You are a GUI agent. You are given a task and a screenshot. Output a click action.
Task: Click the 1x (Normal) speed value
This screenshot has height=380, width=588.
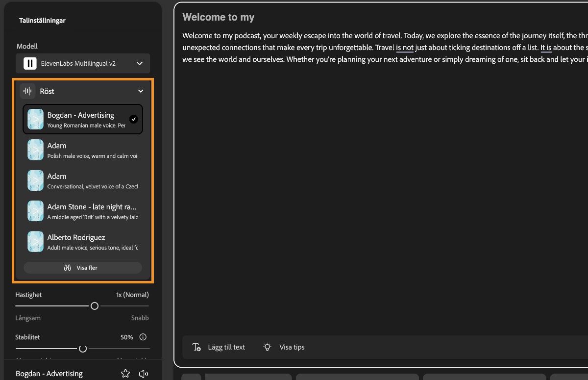tap(132, 295)
